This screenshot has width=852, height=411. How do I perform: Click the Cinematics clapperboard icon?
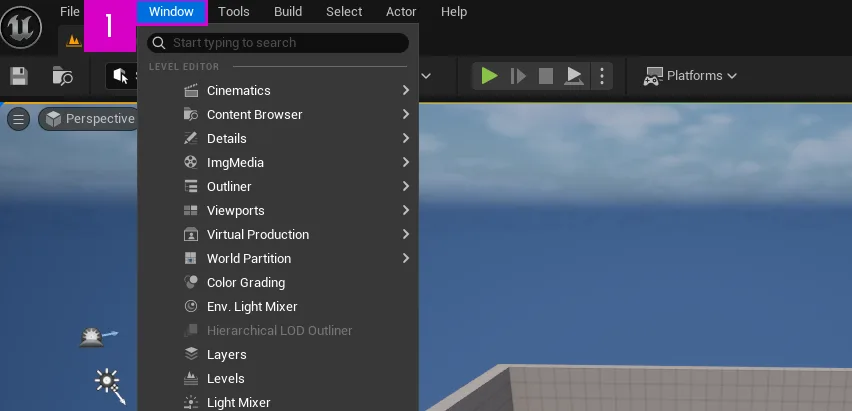pos(191,91)
